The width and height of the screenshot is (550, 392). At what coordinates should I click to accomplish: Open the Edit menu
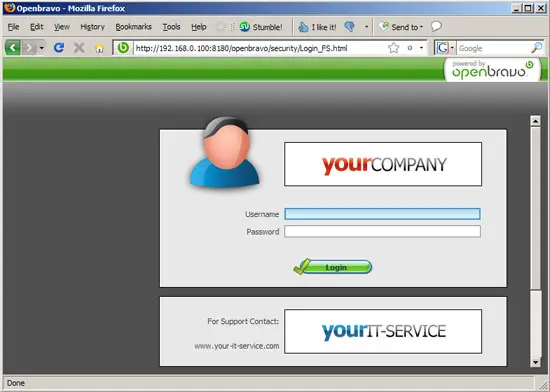click(x=36, y=27)
